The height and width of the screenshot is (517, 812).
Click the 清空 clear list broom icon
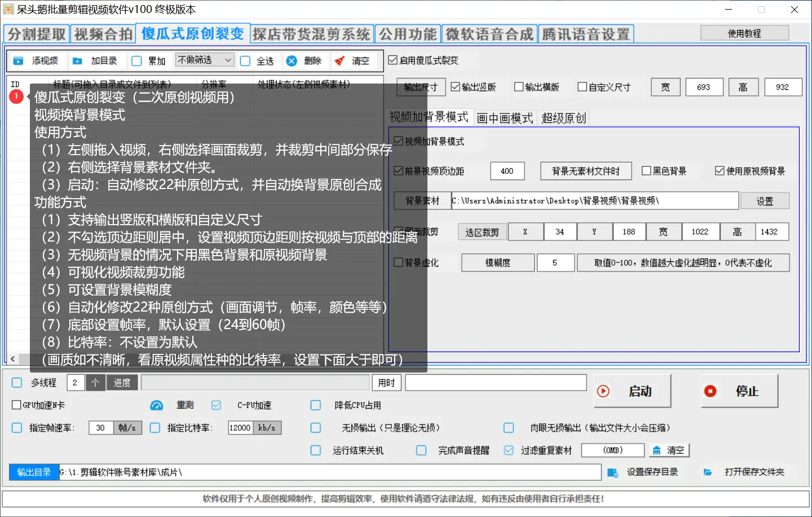341,60
